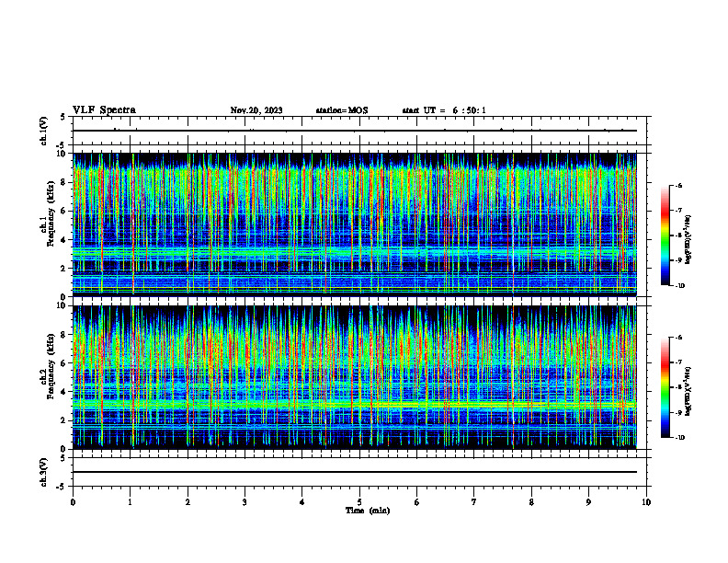Image resolution: width=728 pixels, height=563 pixels.
Task: Click inside the ch.2 spectrogram panel
Action: pyautogui.click(x=355, y=377)
